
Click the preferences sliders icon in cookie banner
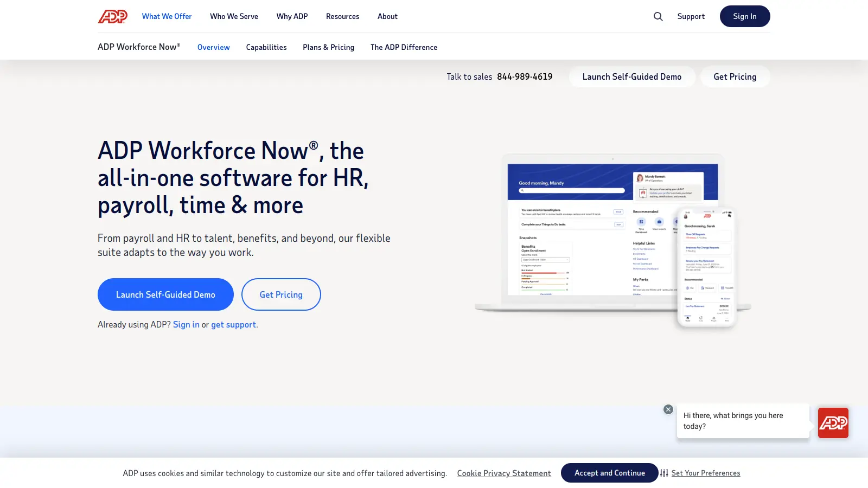pyautogui.click(x=663, y=473)
